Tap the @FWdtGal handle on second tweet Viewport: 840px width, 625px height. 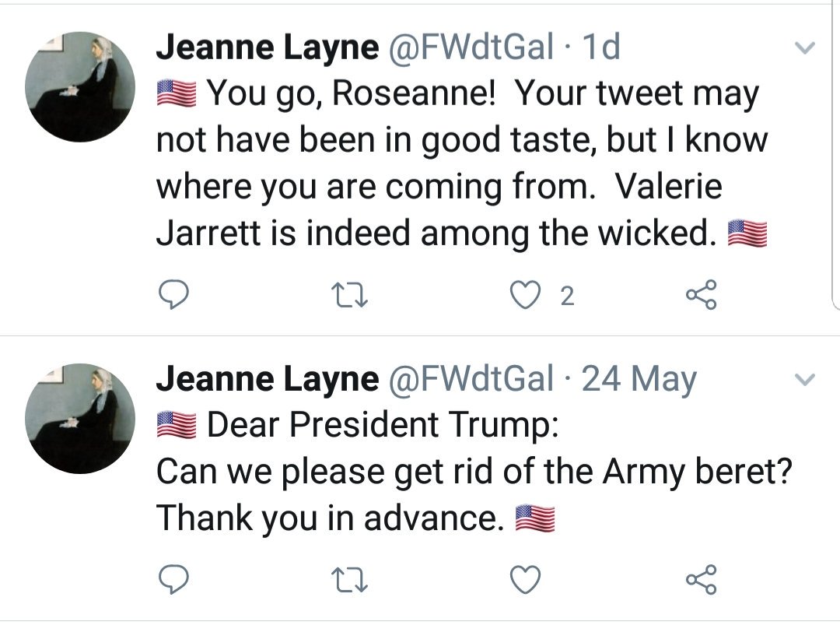click(470, 379)
